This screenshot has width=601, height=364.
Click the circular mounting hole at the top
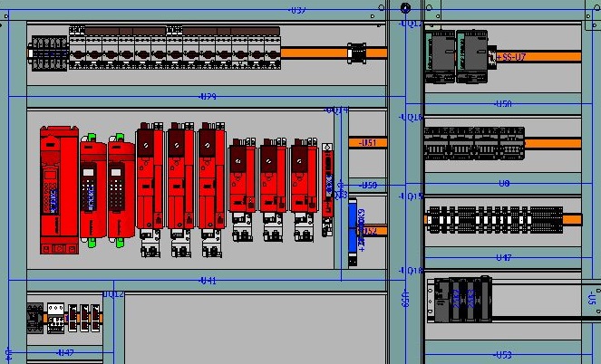click(x=405, y=10)
